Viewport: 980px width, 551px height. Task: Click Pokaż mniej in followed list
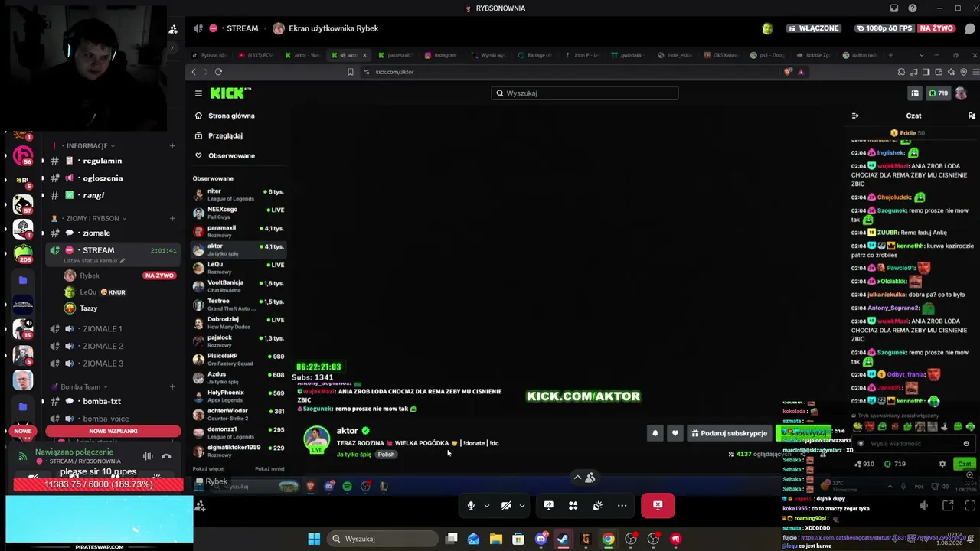pyautogui.click(x=269, y=468)
